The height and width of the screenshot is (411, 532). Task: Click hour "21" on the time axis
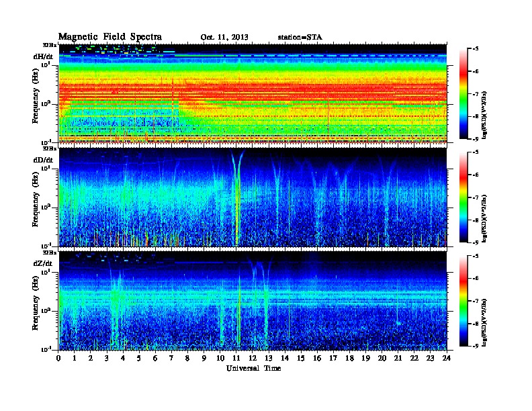click(398, 358)
